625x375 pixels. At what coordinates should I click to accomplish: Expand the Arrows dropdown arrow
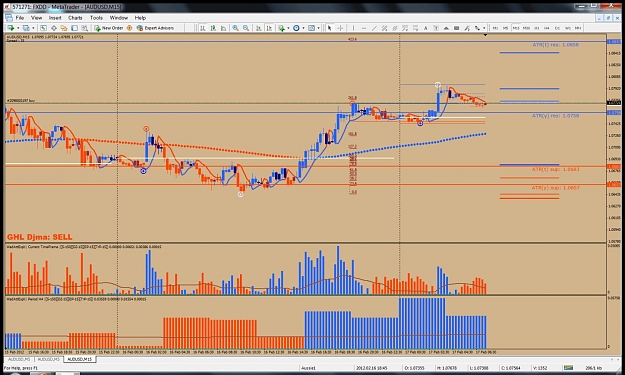click(484, 28)
